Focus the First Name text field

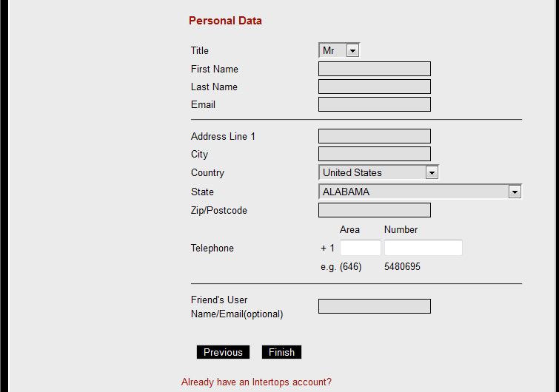pos(375,69)
